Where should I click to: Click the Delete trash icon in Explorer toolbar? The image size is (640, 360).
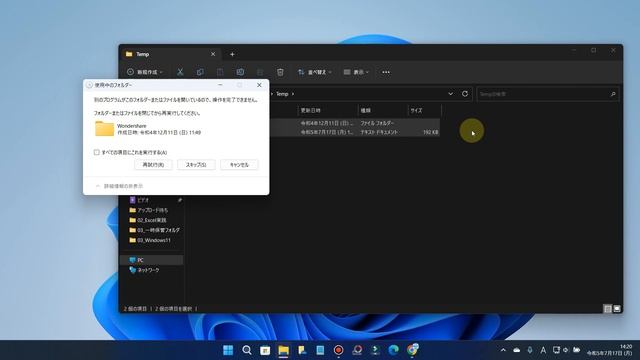(280, 72)
